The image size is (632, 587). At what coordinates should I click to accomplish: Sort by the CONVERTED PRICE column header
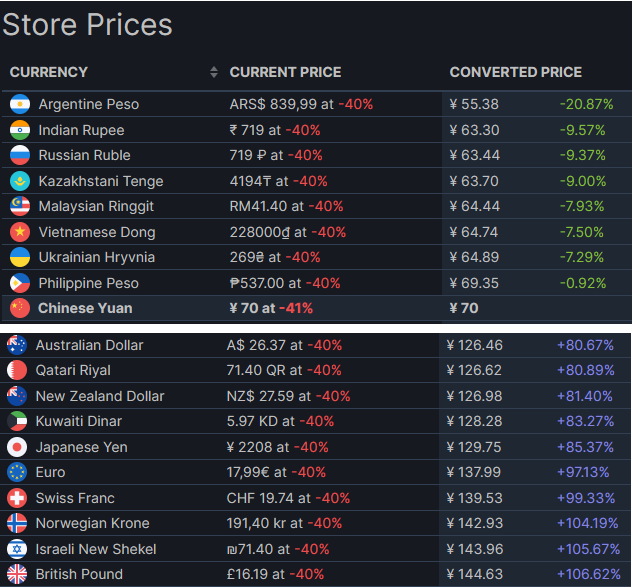tap(516, 72)
